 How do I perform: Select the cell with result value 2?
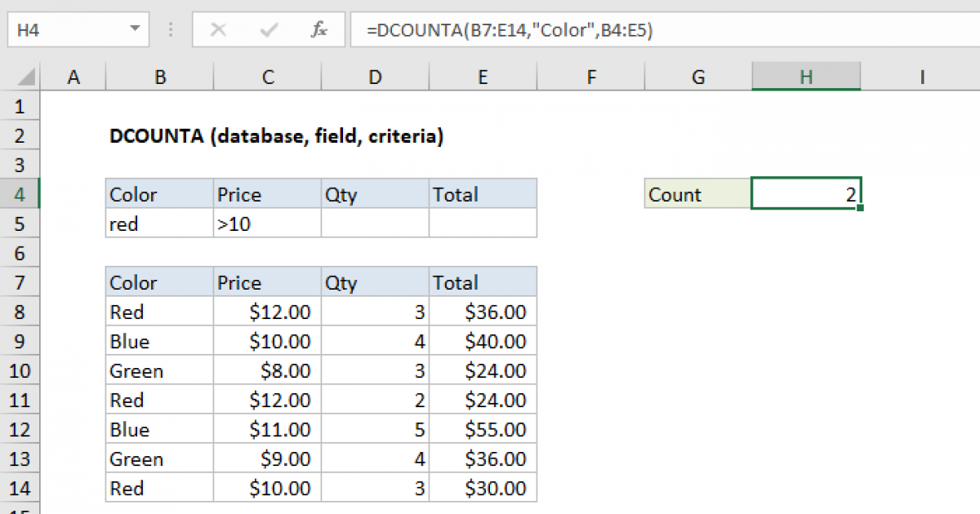[806, 194]
